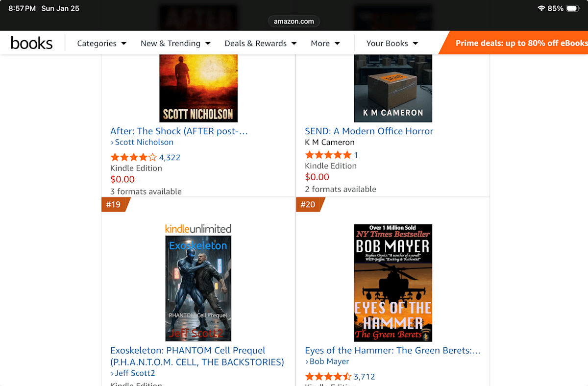Open Exoskeleton: PHANTOM Cell Prequel title link
The width and height of the screenshot is (588, 386).
pos(197,356)
